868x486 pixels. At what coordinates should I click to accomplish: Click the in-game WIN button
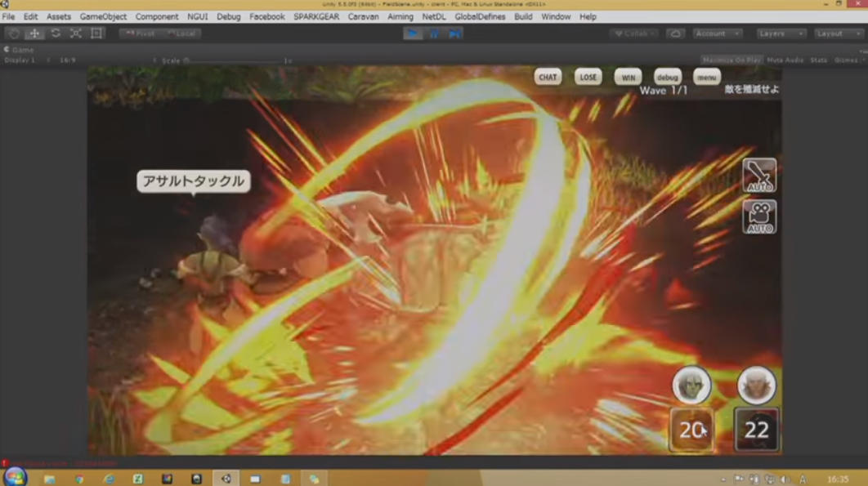[x=628, y=77]
